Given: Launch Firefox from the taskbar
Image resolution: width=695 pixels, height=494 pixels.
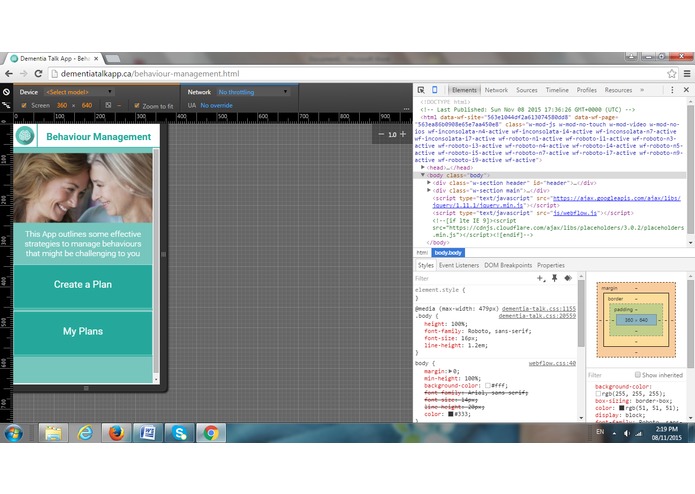Looking at the screenshot, I should tap(116, 433).
